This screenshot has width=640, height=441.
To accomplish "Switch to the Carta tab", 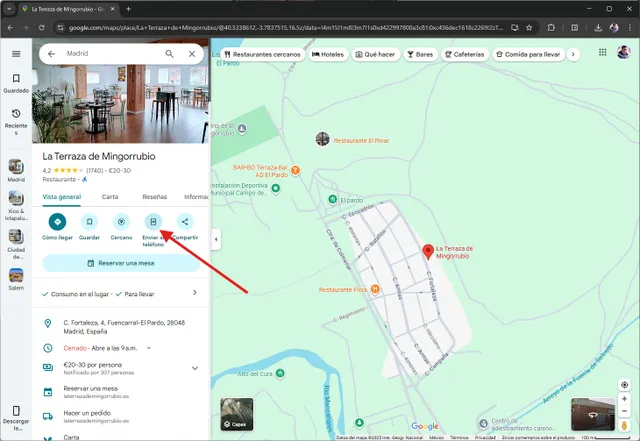I will click(x=110, y=197).
